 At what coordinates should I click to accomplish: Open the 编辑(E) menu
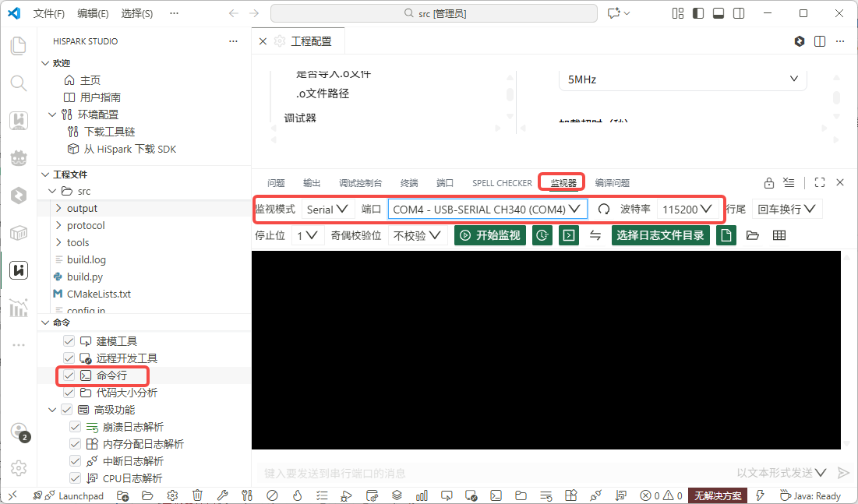click(93, 13)
